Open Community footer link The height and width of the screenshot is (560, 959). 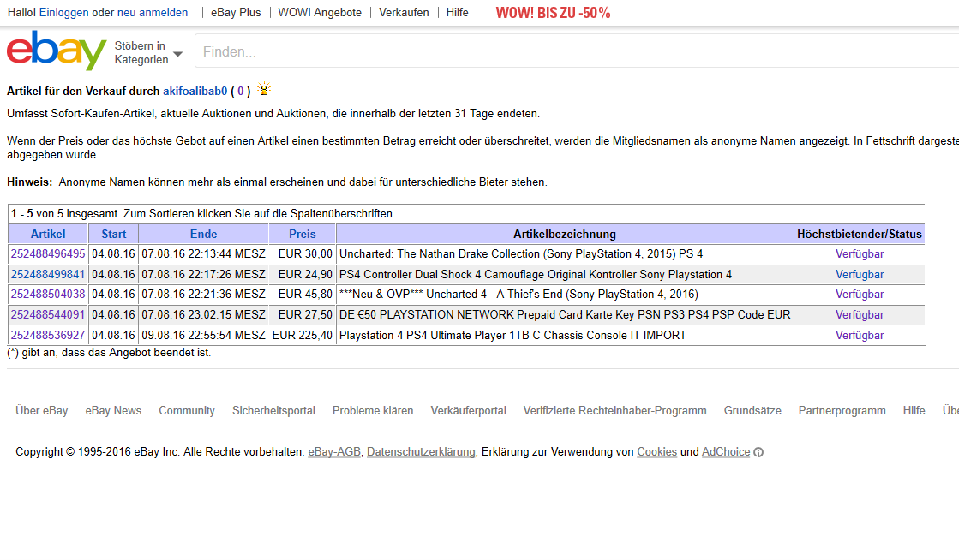coord(187,411)
